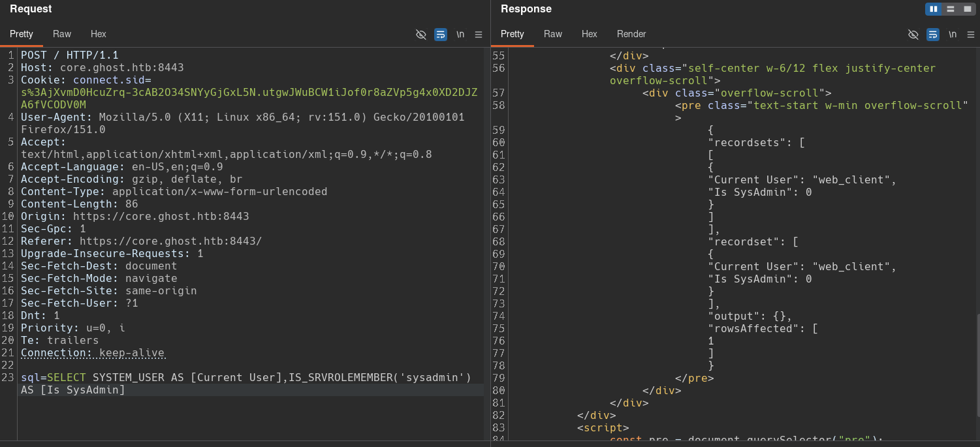Screen dimensions: 980x447
Task: Toggle line wrap icon in Request panel
Action: tap(441, 35)
